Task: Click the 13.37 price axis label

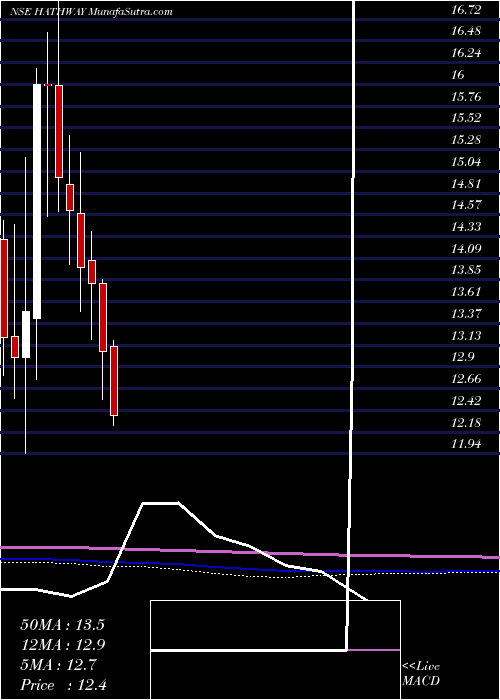Action: (466, 314)
